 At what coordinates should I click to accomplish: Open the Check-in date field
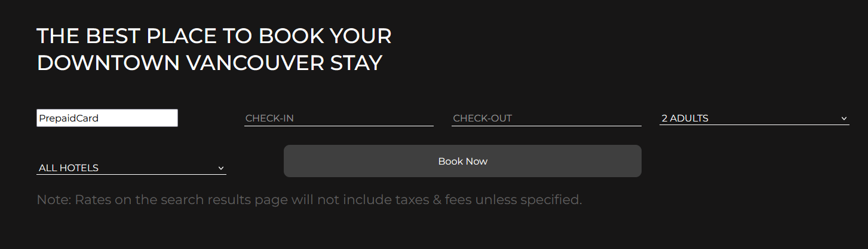[x=339, y=118]
